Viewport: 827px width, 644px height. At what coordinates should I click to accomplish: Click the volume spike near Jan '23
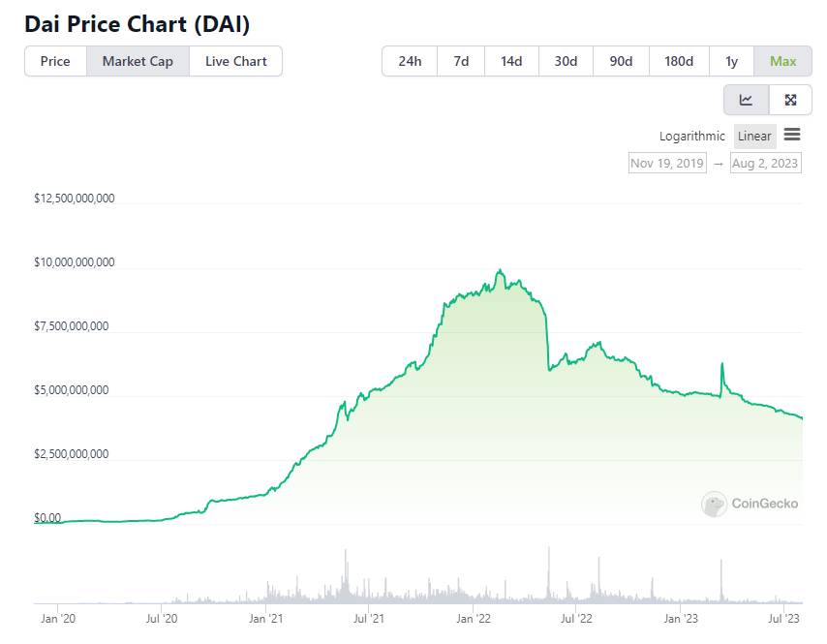pyautogui.click(x=720, y=583)
